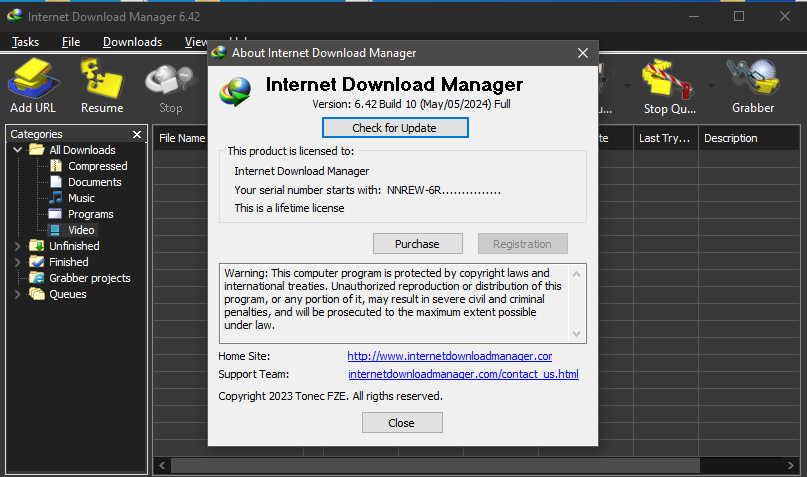Select the Compressed category icon
807x477 pixels.
coord(56,166)
